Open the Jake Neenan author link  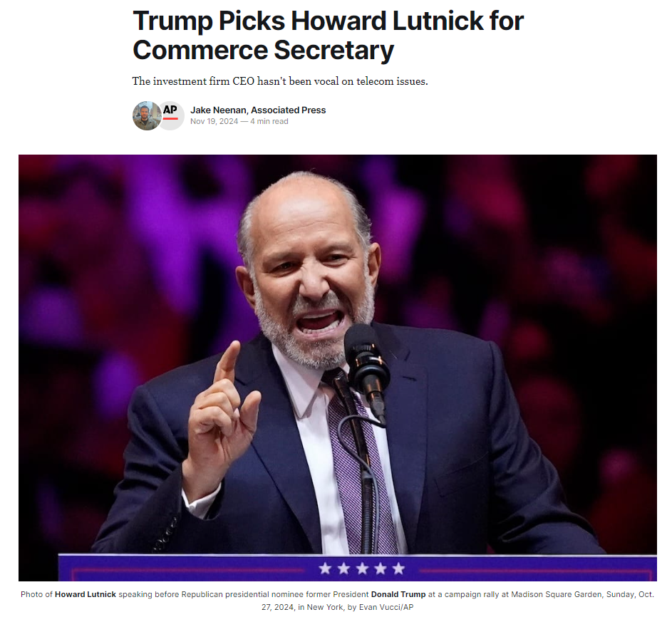click(x=218, y=110)
